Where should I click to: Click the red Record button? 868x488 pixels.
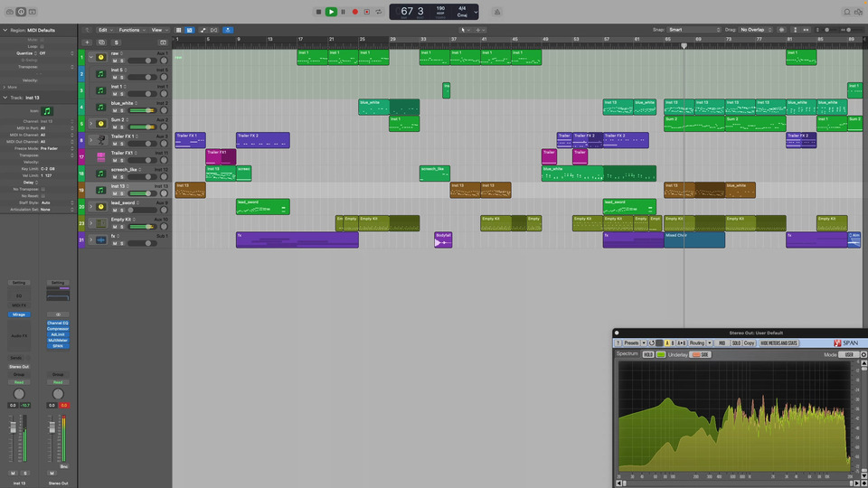point(355,12)
